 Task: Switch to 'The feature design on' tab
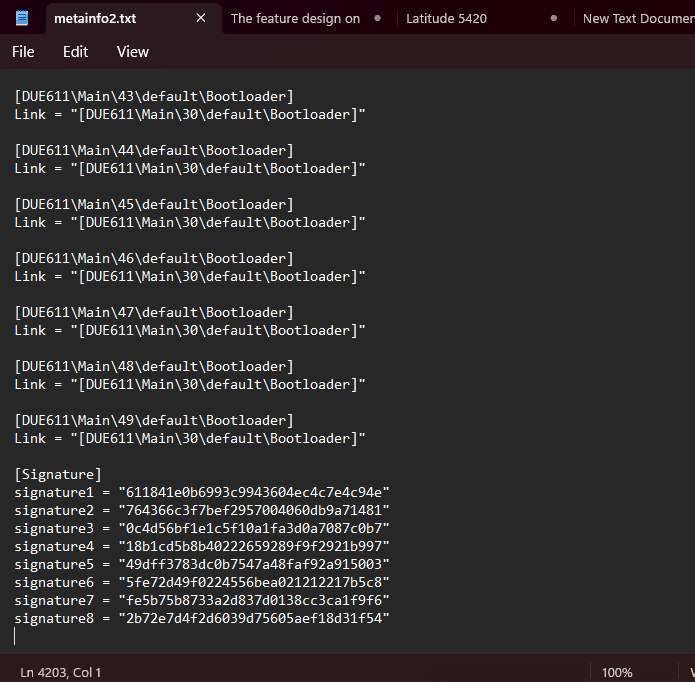295,18
